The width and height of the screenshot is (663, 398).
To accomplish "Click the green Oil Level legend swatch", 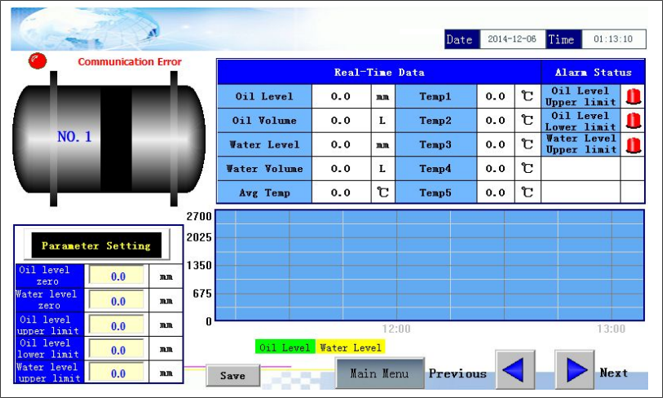I will [285, 347].
